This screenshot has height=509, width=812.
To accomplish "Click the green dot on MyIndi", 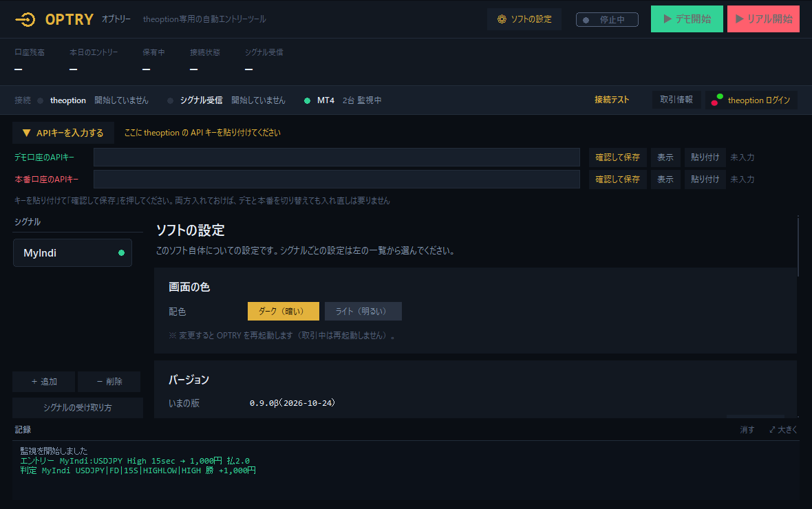I will tap(121, 252).
